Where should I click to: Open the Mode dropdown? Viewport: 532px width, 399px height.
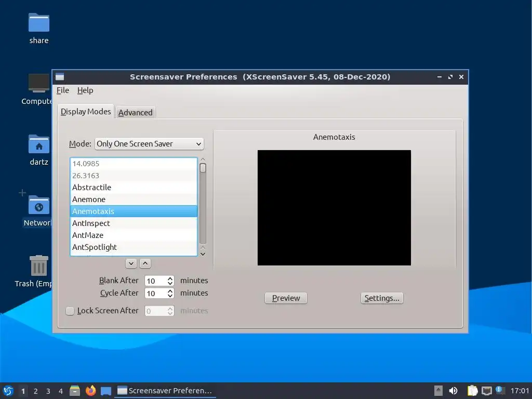coord(149,144)
